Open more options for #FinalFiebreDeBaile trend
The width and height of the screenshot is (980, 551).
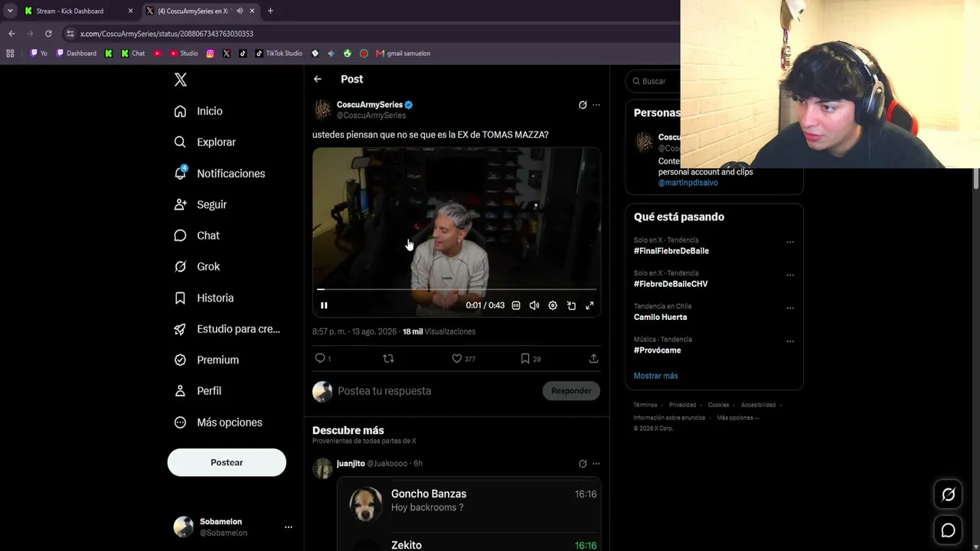pos(790,242)
